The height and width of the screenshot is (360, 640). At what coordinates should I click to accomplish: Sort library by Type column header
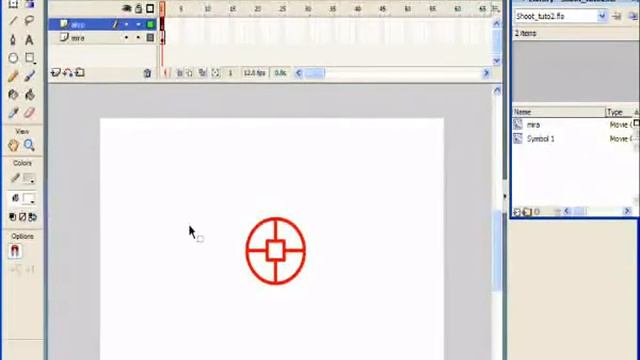click(x=619, y=112)
